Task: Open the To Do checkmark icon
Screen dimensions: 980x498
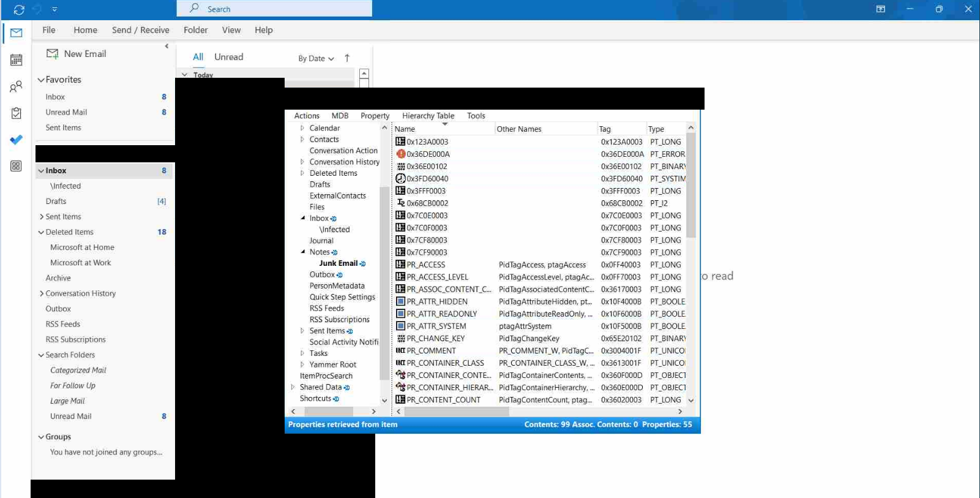Action: (17, 140)
